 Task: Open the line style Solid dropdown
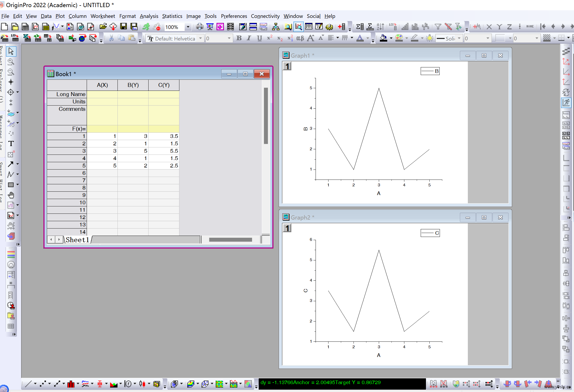click(x=459, y=38)
